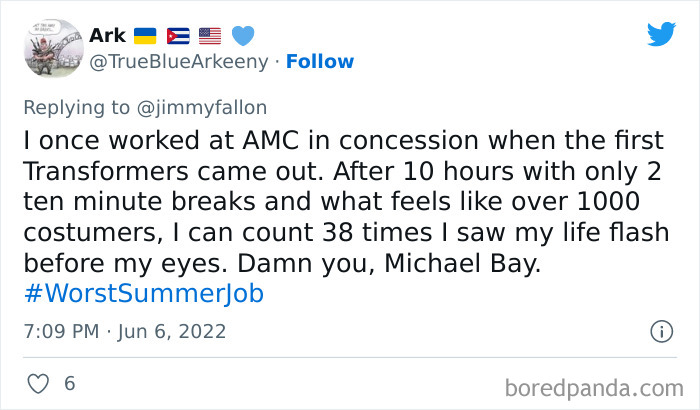Click the United States flag emoji
This screenshot has width=700, height=410.
click(210, 36)
